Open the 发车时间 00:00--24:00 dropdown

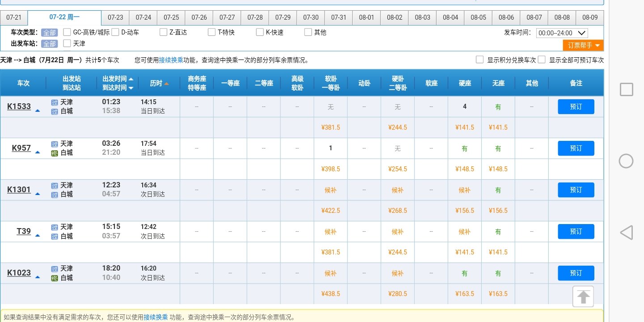coord(562,33)
